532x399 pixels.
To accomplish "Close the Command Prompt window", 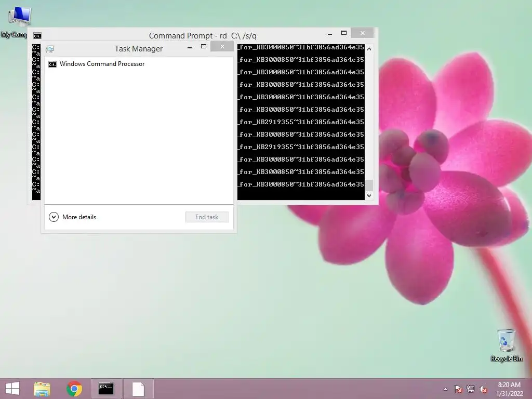I will coord(362,33).
